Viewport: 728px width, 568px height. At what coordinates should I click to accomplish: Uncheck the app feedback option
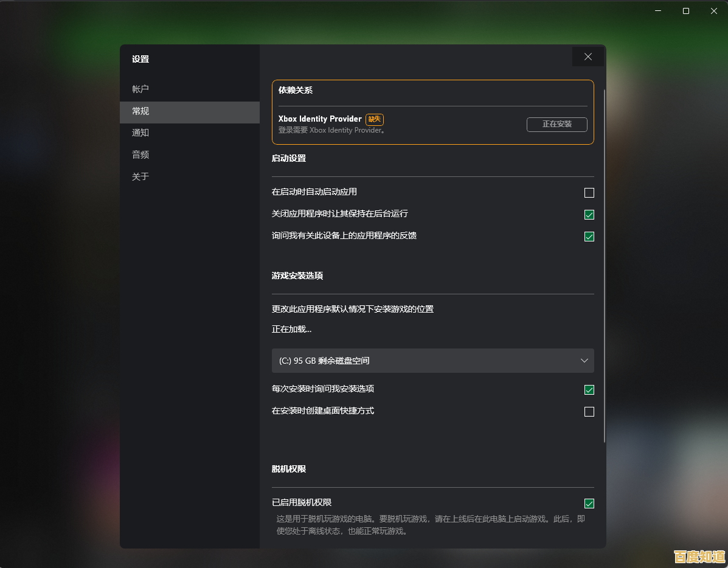589,237
